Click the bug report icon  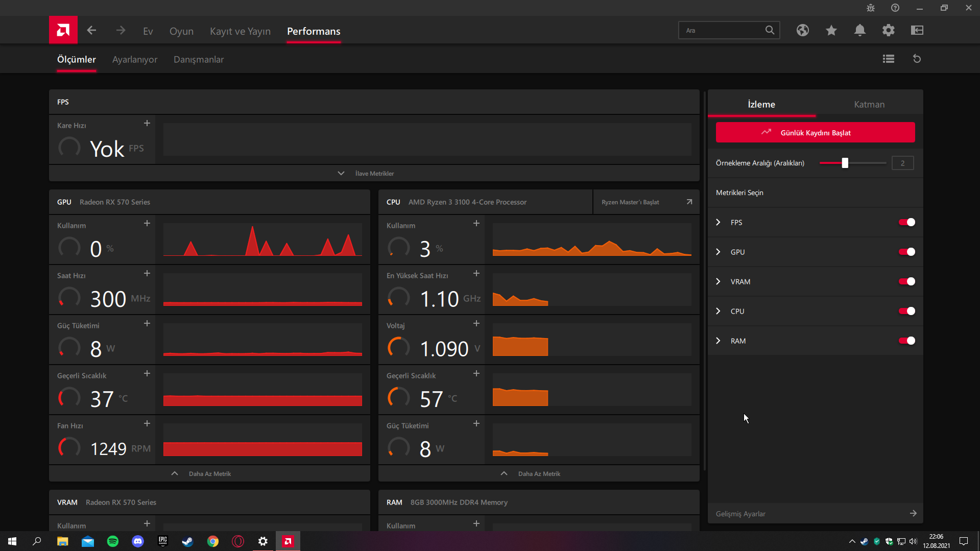click(x=871, y=8)
